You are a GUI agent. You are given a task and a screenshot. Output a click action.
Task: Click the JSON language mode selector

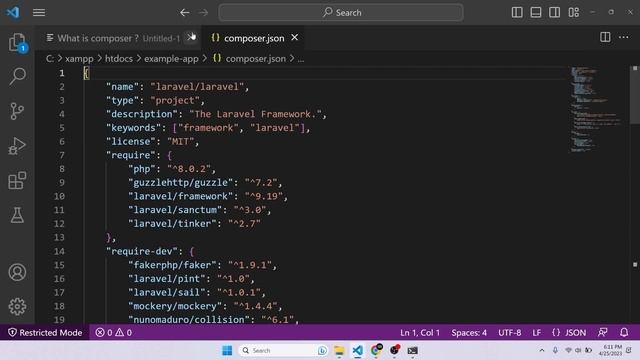[x=569, y=333]
